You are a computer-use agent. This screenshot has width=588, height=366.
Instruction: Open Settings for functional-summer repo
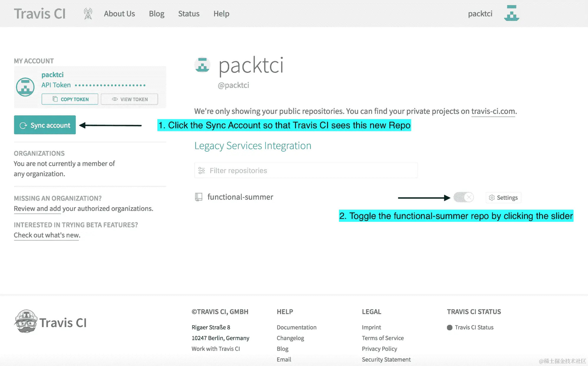point(503,198)
